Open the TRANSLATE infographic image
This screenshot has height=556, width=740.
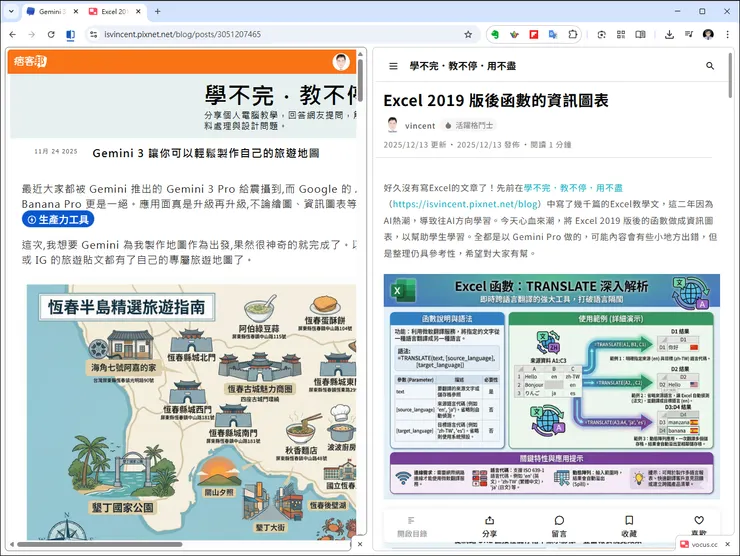tap(552, 387)
